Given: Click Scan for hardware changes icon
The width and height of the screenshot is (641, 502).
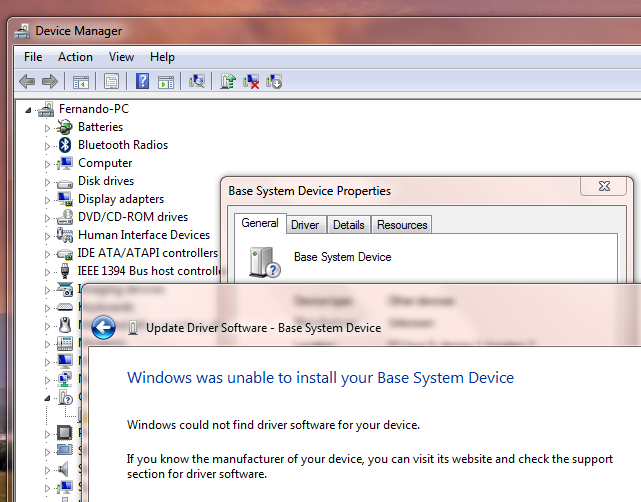Looking at the screenshot, I should (197, 81).
